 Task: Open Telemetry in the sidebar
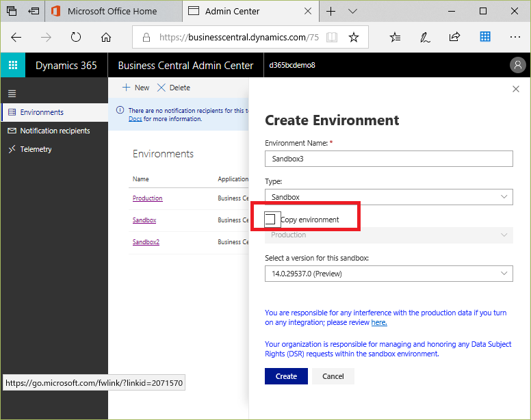[55, 149]
